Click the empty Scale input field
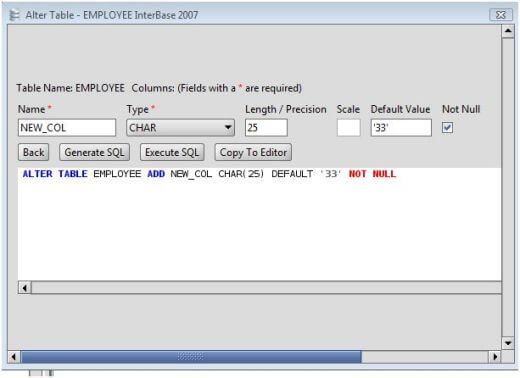Screen dimensions: 520x378 coord(348,128)
